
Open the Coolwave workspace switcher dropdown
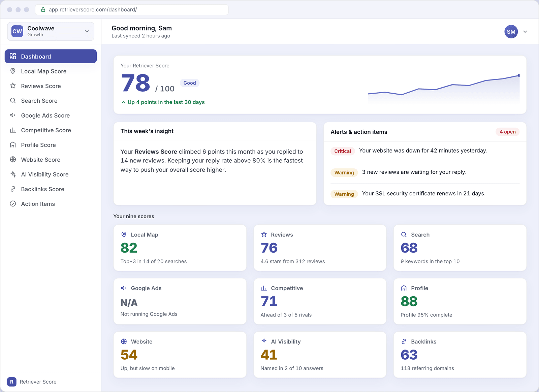51,31
